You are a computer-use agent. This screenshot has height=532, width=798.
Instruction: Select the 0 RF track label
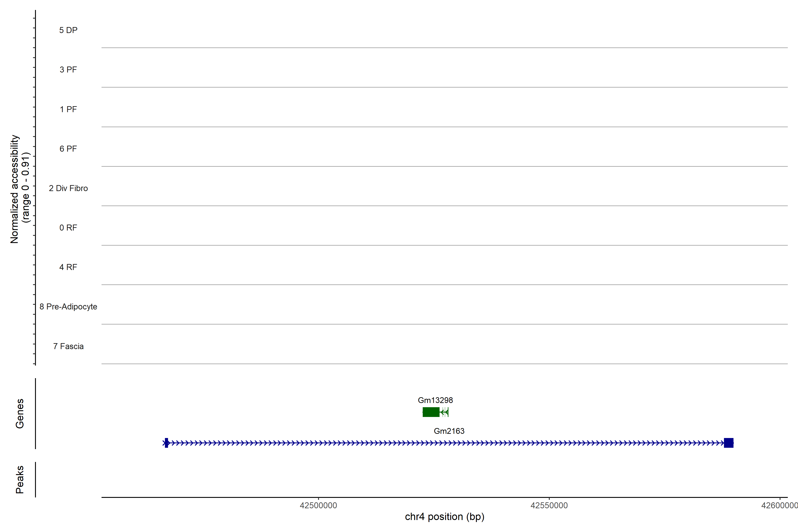68,228
